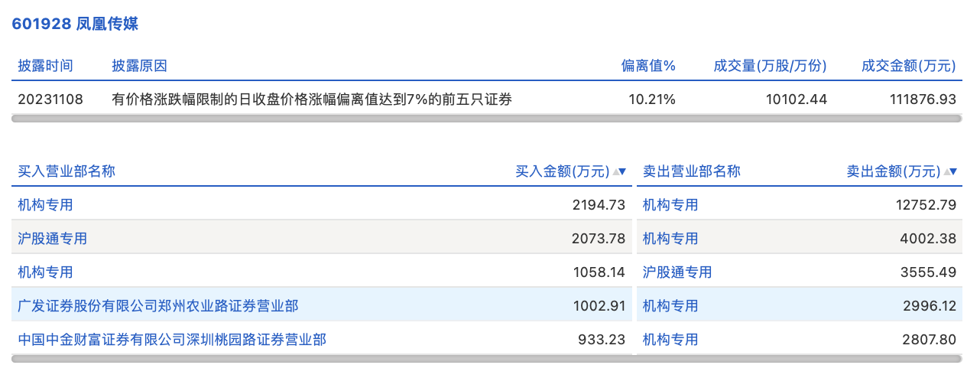This screenshot has width=980, height=378.
Task: Click 沪股通专用 in the sellers list
Action: tap(677, 272)
